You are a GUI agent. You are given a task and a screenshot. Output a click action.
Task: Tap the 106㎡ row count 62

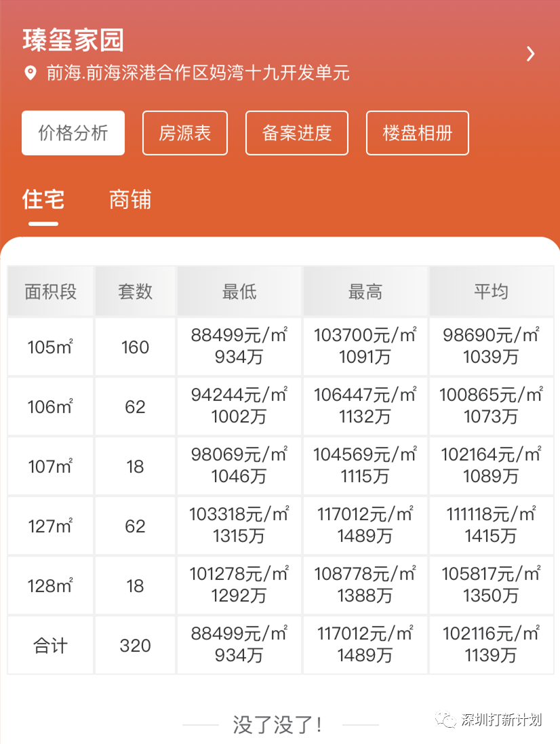point(135,407)
